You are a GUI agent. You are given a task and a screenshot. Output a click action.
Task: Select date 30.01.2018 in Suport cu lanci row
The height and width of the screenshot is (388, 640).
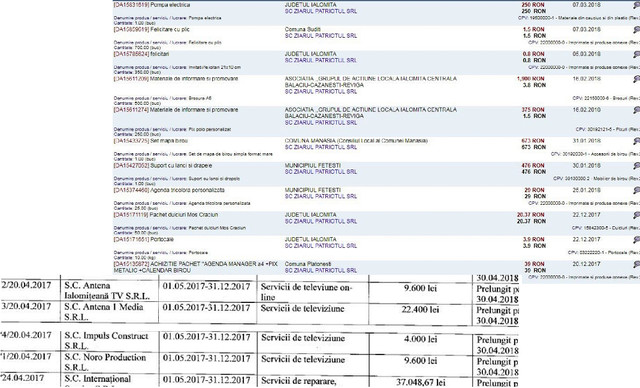tap(586, 165)
